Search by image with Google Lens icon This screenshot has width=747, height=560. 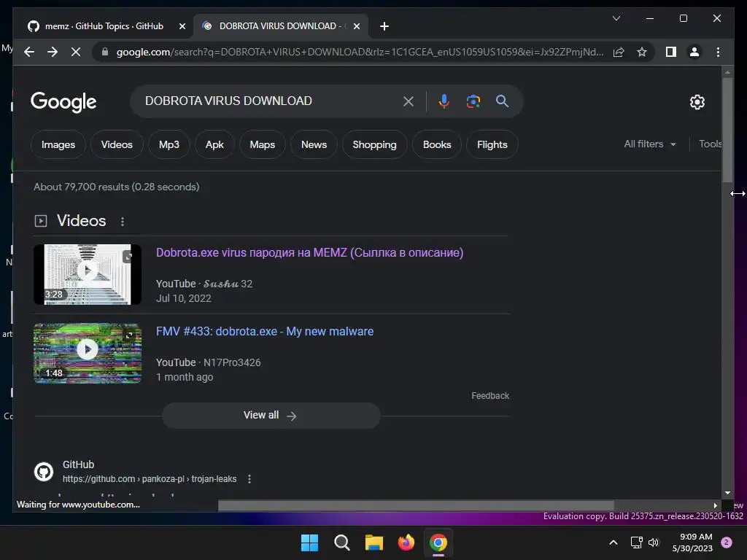click(x=473, y=101)
